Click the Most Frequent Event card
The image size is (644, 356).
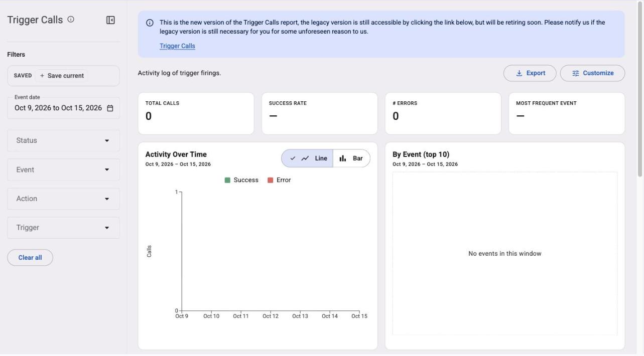pyautogui.click(x=567, y=113)
